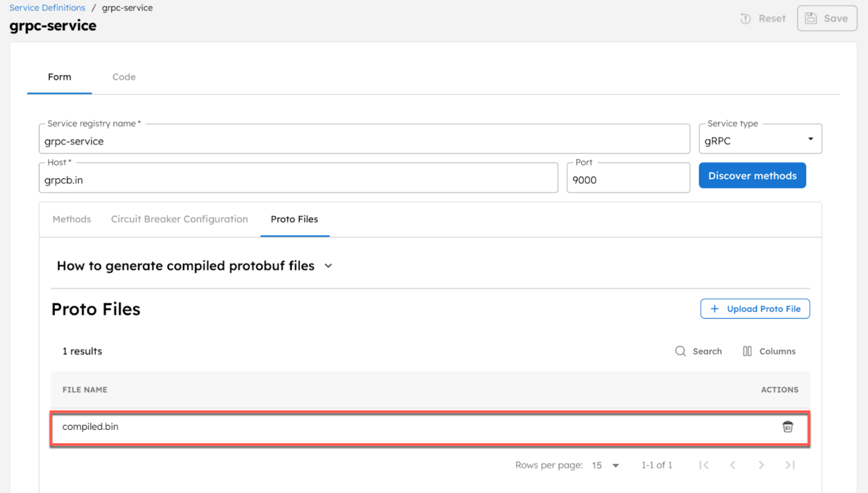
Task: Jump to the last page of results
Action: (x=790, y=465)
